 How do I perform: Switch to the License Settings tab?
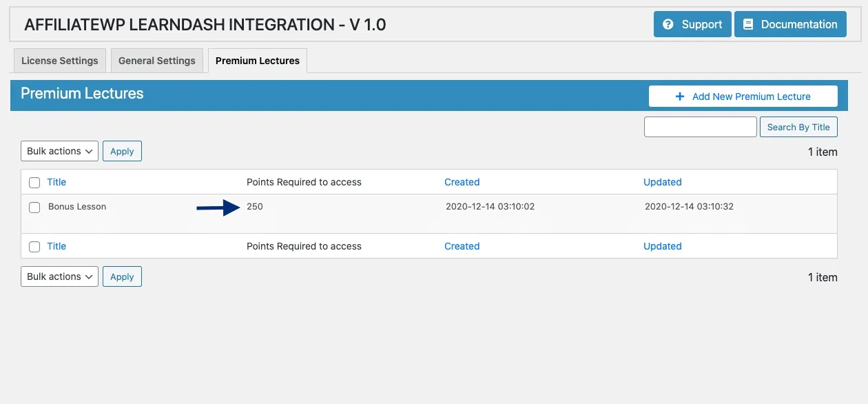click(x=59, y=60)
